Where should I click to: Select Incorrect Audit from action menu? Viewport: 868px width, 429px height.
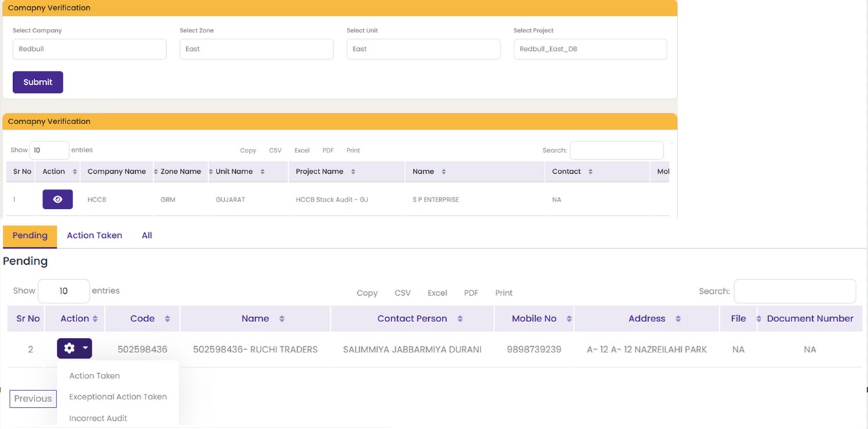(x=98, y=418)
